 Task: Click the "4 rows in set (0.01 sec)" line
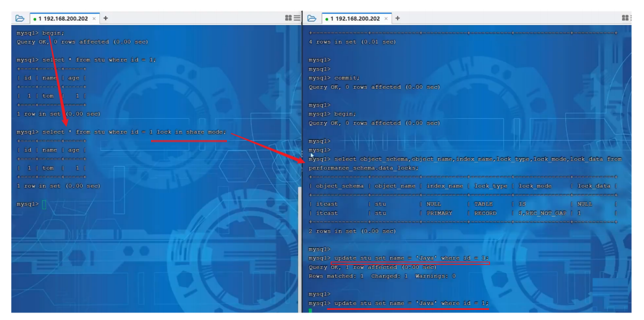click(352, 42)
